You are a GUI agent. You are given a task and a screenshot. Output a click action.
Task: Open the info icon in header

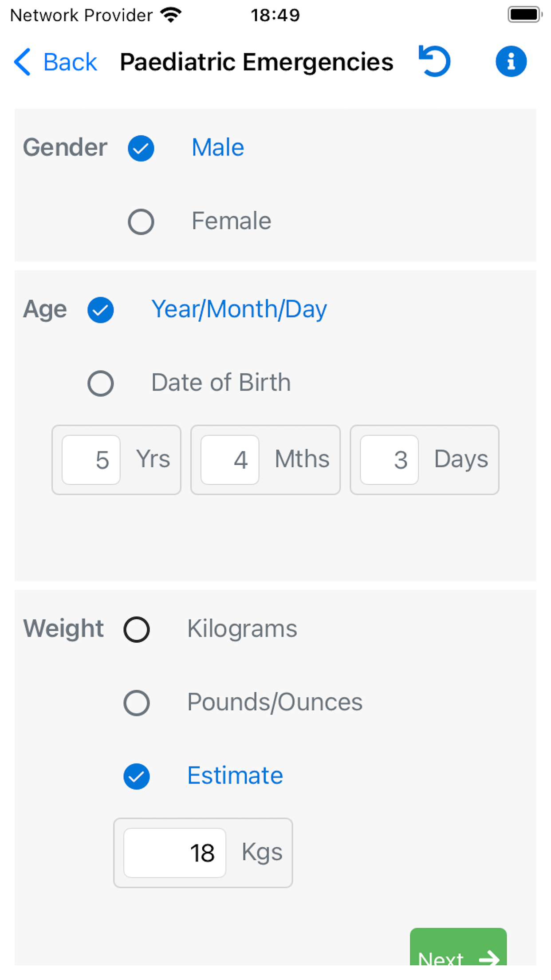point(511,61)
